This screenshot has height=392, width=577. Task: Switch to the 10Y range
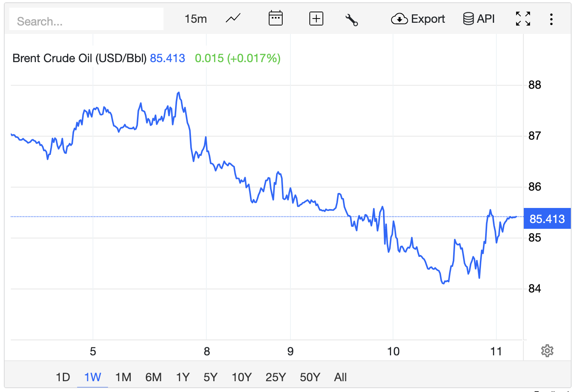(x=241, y=377)
